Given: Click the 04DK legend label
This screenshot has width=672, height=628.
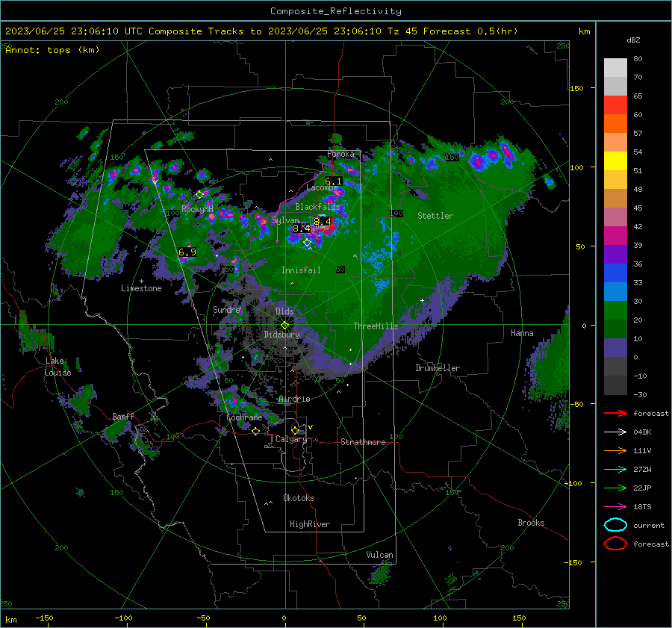Looking at the screenshot, I should (x=642, y=432).
